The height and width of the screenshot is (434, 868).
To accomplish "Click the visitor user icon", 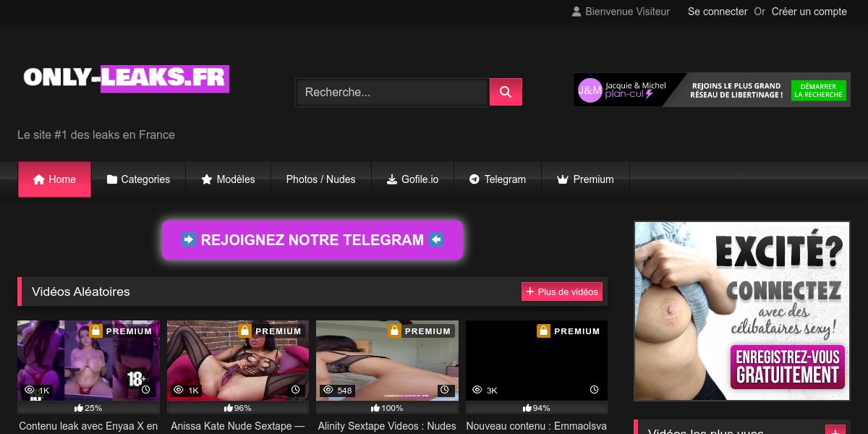I will [x=576, y=12].
